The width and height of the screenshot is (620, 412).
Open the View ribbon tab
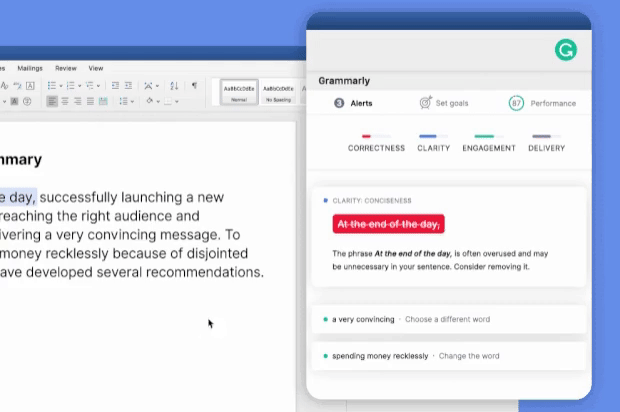click(x=96, y=68)
